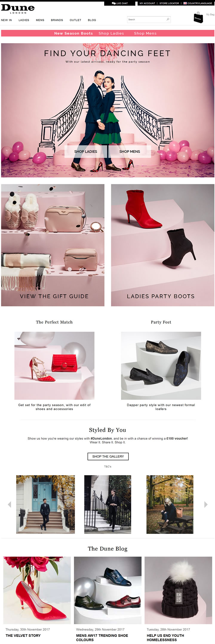
Task: Show next gallery photos with right arrow
Action: pos(206,504)
